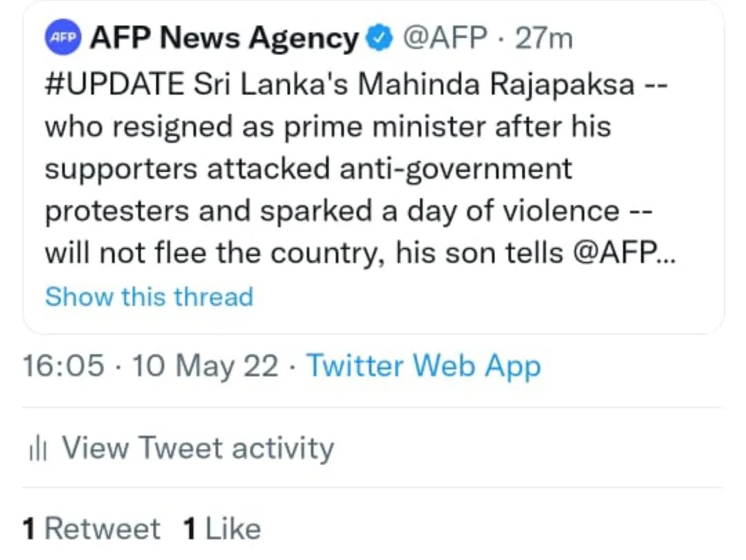Show the 1 Like list
Screen dimensions: 746x560
pyautogui.click(x=222, y=529)
